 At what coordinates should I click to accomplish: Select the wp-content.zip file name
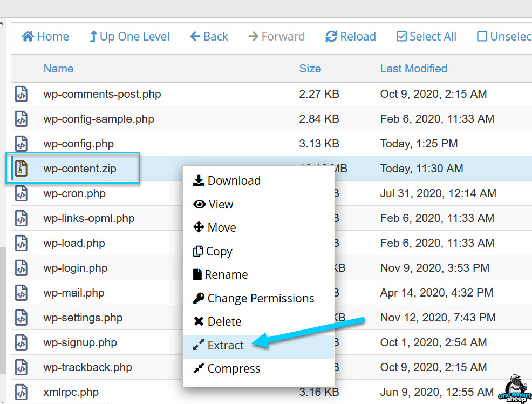tap(80, 169)
